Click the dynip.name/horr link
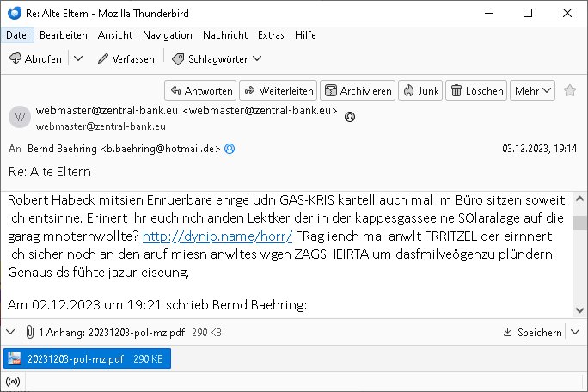Image resolution: width=588 pixels, height=392 pixels. (x=217, y=236)
